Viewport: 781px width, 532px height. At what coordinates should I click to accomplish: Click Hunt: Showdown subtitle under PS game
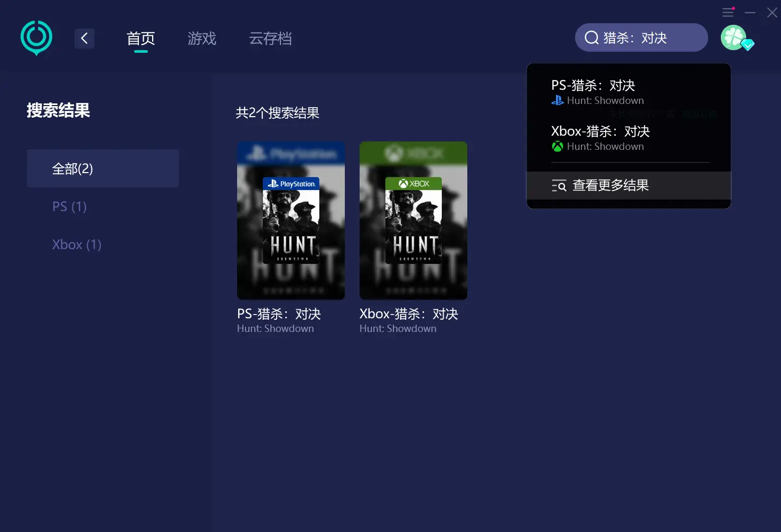point(275,328)
